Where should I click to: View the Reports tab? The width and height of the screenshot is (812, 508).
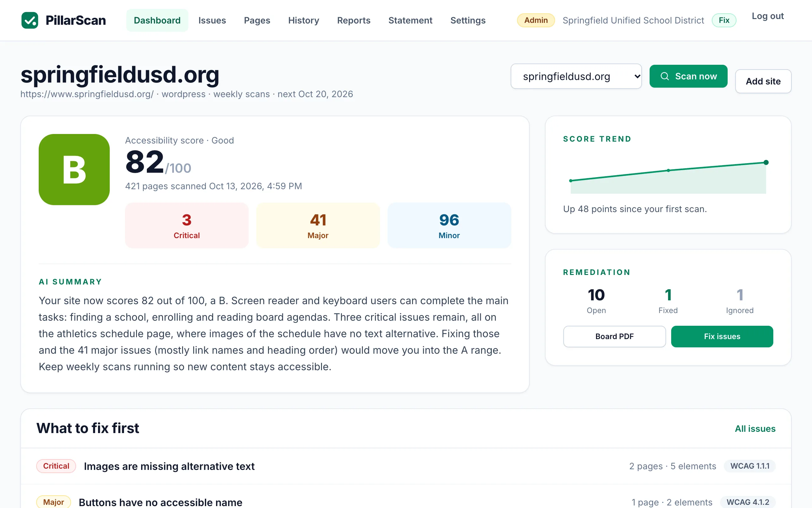pyautogui.click(x=354, y=21)
